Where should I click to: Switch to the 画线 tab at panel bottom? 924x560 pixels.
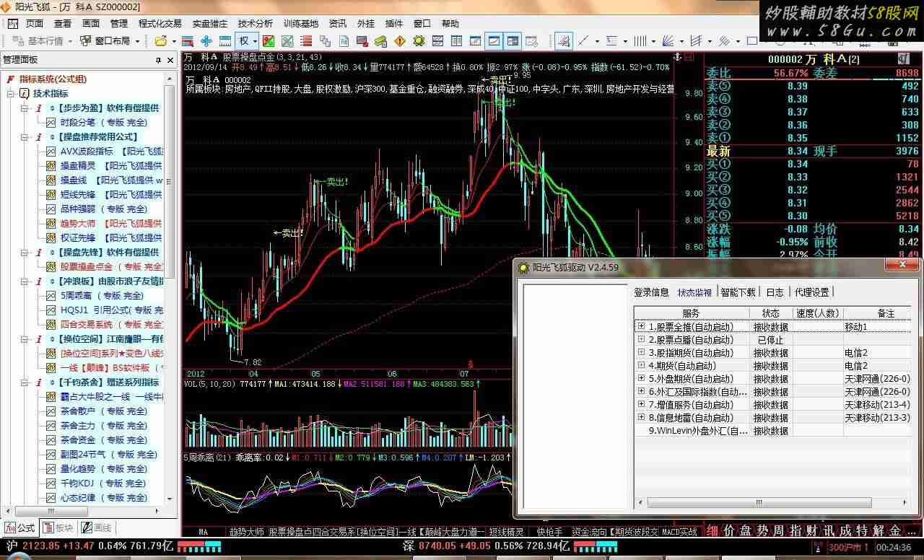pyautogui.click(x=96, y=528)
